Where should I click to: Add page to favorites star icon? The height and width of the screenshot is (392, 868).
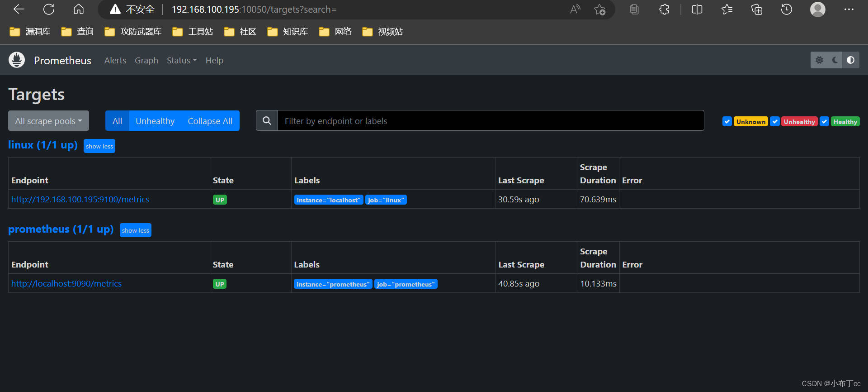(x=600, y=9)
